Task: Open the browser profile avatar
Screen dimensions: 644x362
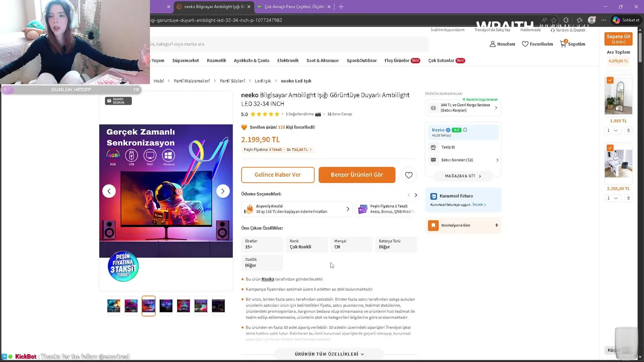Action: pyautogui.click(x=592, y=20)
